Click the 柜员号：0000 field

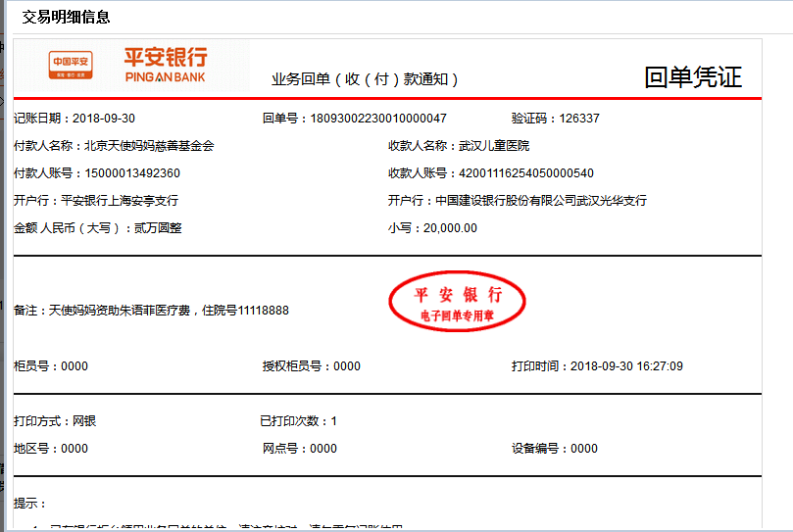[x=51, y=366]
